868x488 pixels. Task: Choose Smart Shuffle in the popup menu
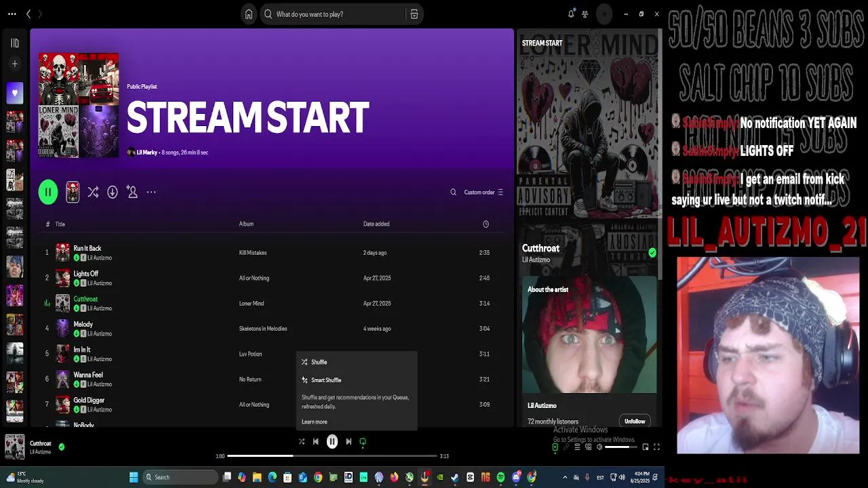pyautogui.click(x=356, y=380)
